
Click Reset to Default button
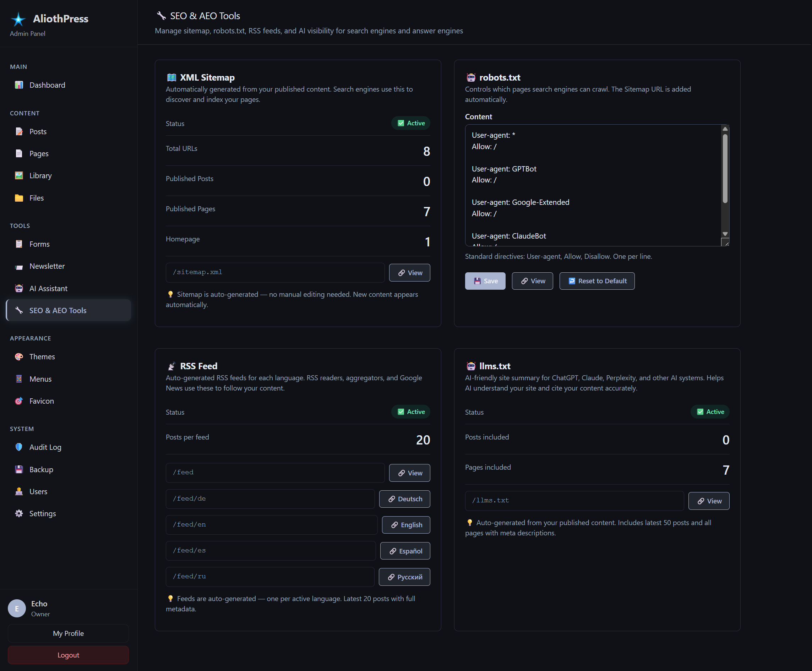[x=597, y=281]
